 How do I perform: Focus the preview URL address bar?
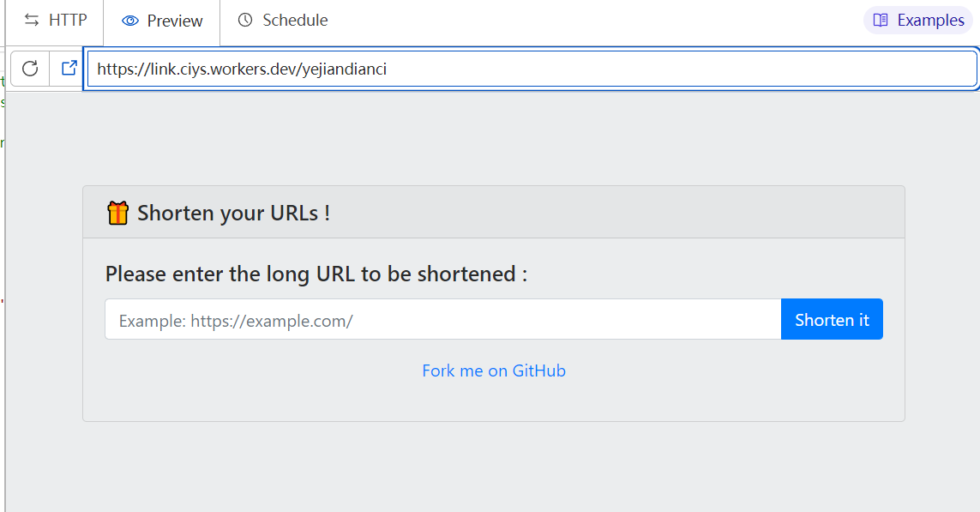(532, 69)
